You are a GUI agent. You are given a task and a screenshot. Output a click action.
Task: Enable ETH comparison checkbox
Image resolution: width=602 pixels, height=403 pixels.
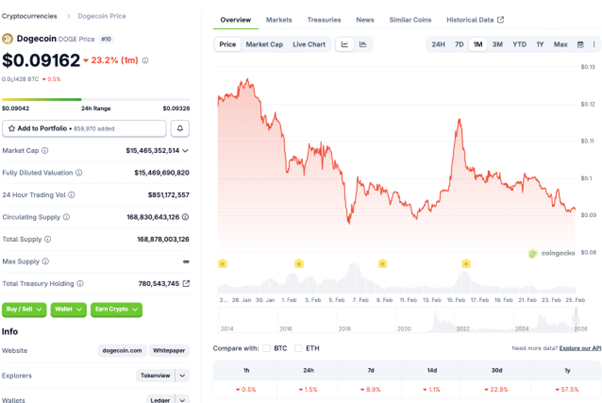coord(298,348)
